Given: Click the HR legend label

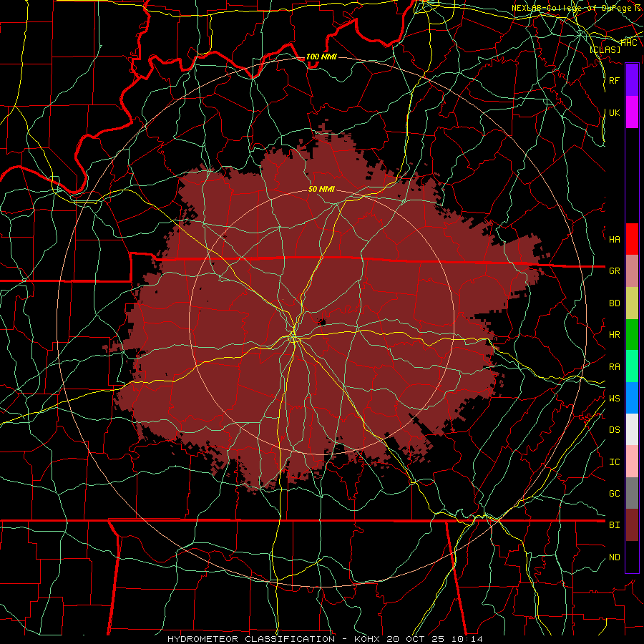Looking at the screenshot, I should [x=614, y=335].
